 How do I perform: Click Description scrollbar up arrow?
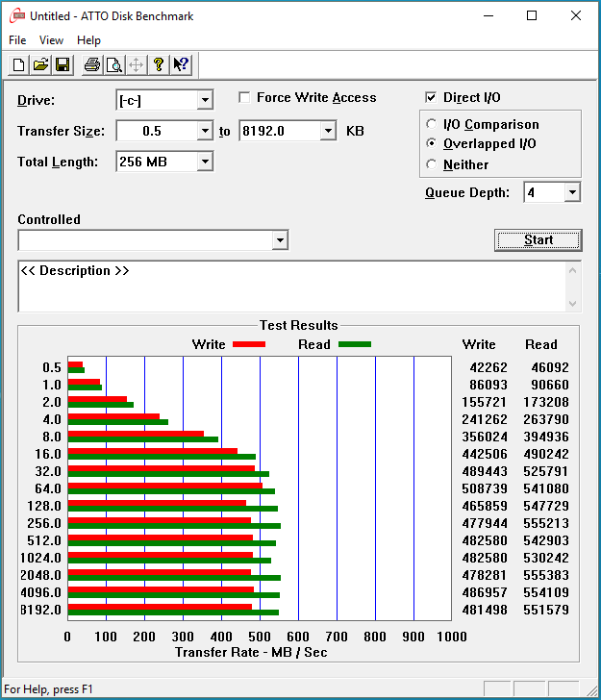click(573, 270)
